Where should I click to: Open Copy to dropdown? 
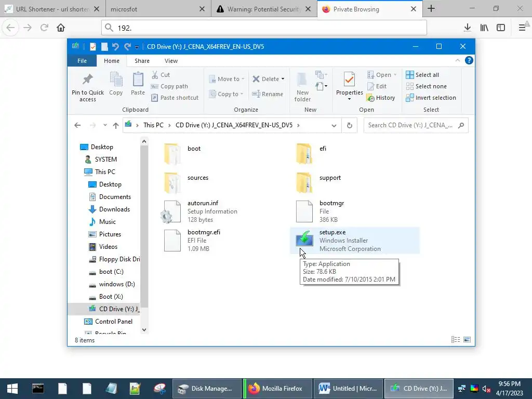click(227, 94)
